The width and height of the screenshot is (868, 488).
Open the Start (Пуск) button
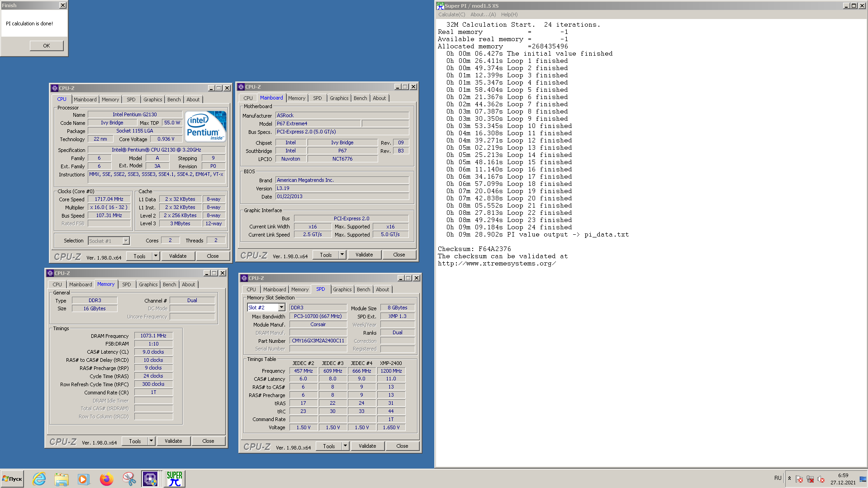pos(12,479)
